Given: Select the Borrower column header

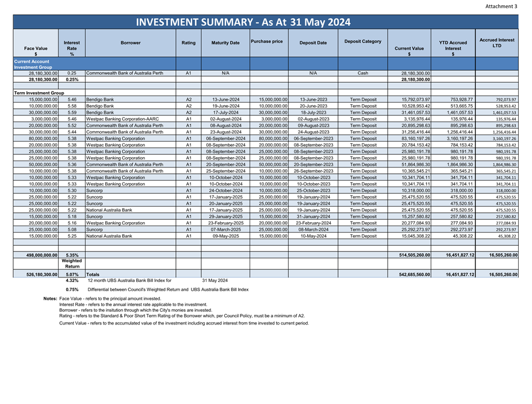Looking at the screenshot, I should [x=131, y=43].
